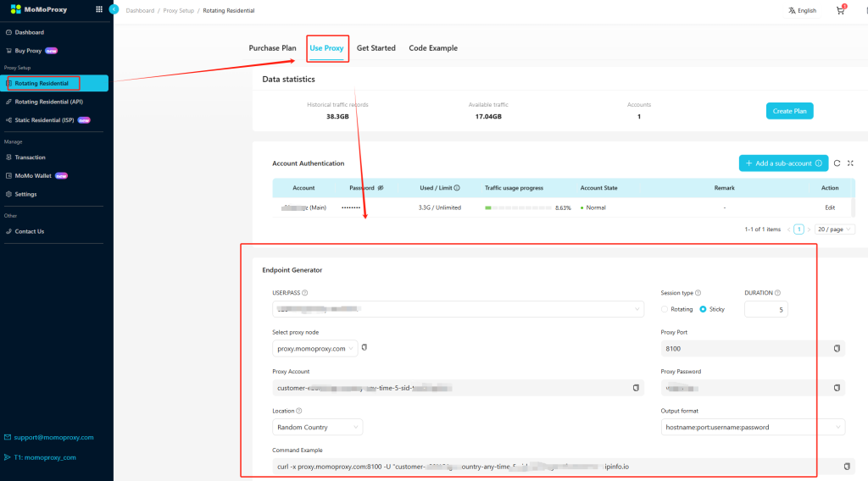
Task: Click the Create Plan button
Action: click(x=789, y=111)
